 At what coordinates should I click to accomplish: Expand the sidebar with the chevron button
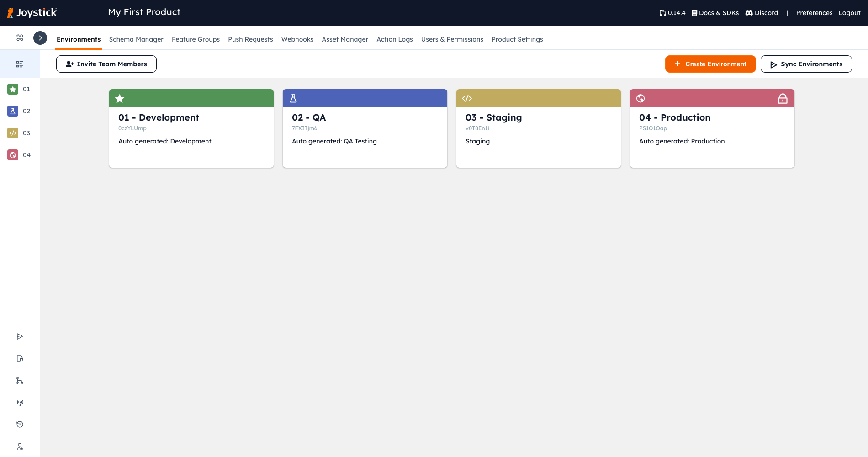40,38
